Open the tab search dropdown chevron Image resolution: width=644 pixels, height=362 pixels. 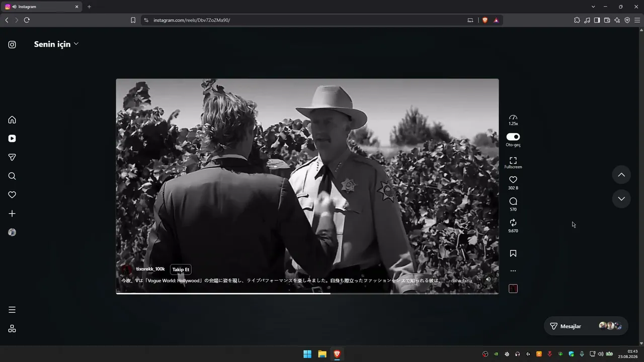coord(593,7)
